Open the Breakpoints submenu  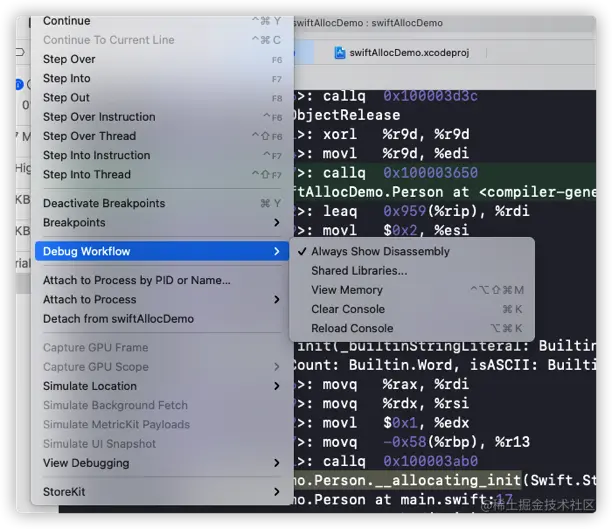(162, 222)
